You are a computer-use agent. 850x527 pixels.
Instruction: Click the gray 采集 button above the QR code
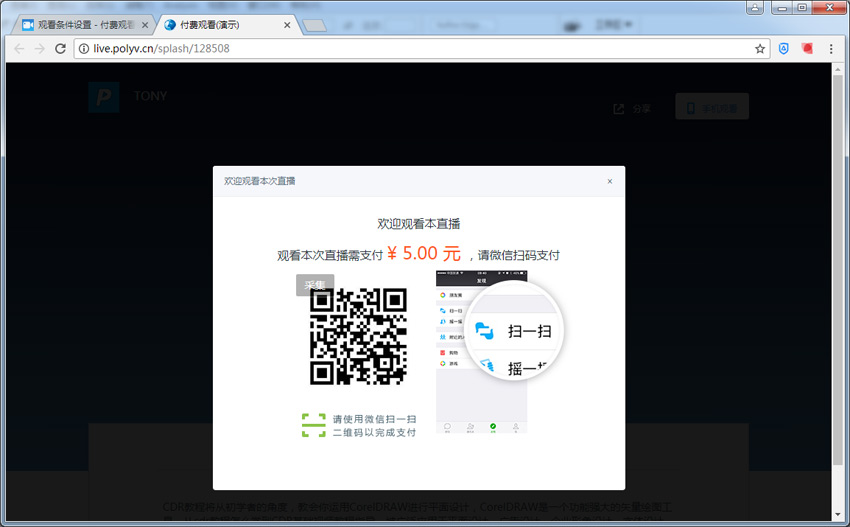pyautogui.click(x=315, y=285)
